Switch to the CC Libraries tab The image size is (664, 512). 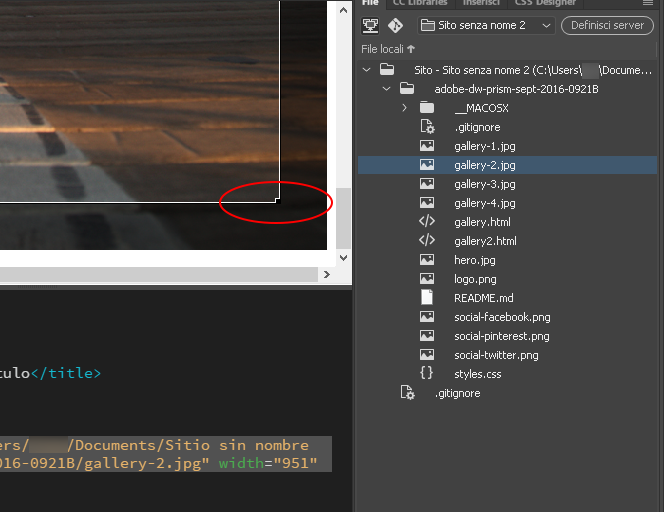(x=420, y=3)
